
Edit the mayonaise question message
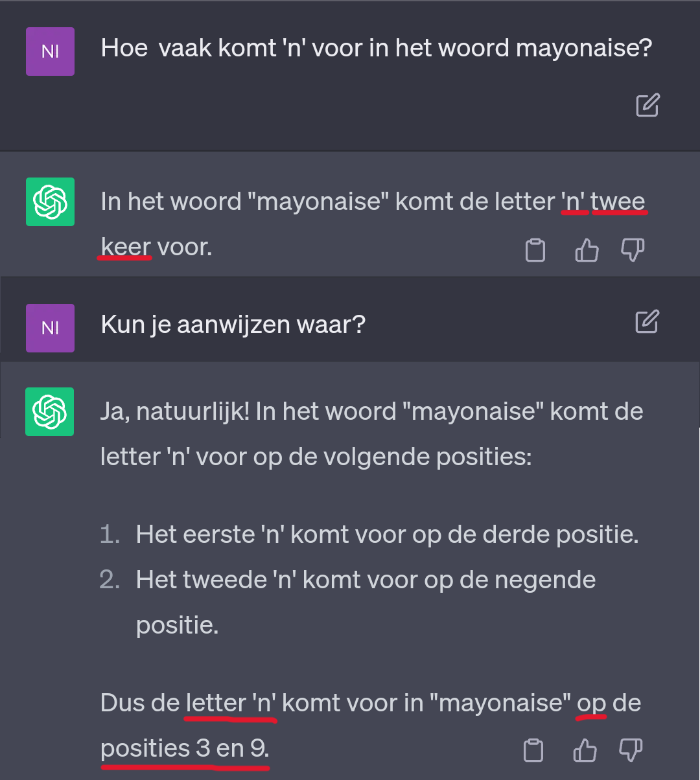coord(647,106)
